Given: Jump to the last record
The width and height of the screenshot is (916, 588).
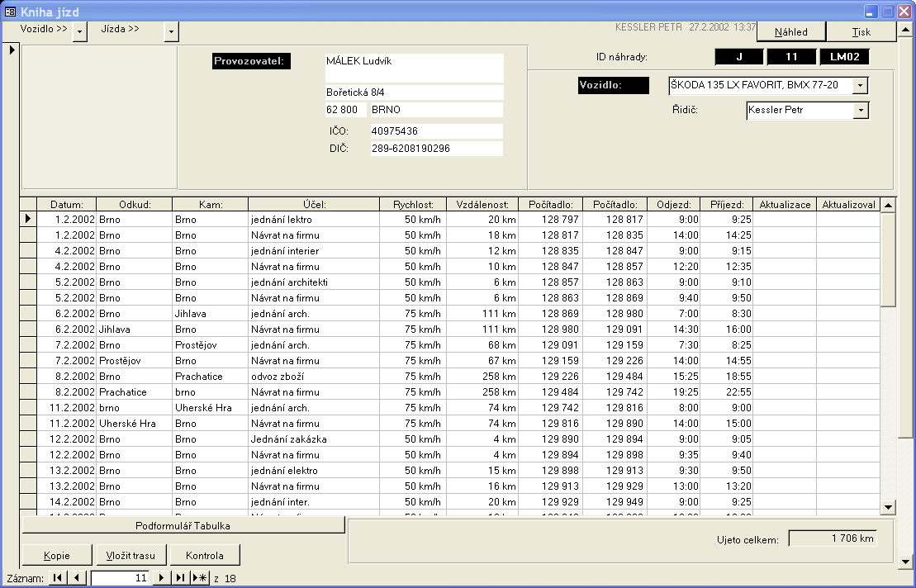Looking at the screenshot, I should (180, 578).
